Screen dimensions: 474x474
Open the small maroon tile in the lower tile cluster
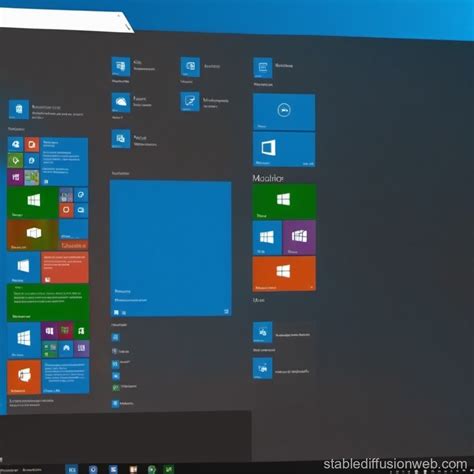pyautogui.click(x=65, y=331)
